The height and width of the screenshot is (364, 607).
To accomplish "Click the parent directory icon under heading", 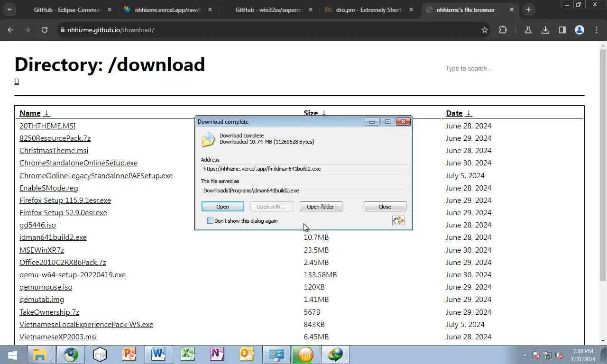I will pos(17,82).
